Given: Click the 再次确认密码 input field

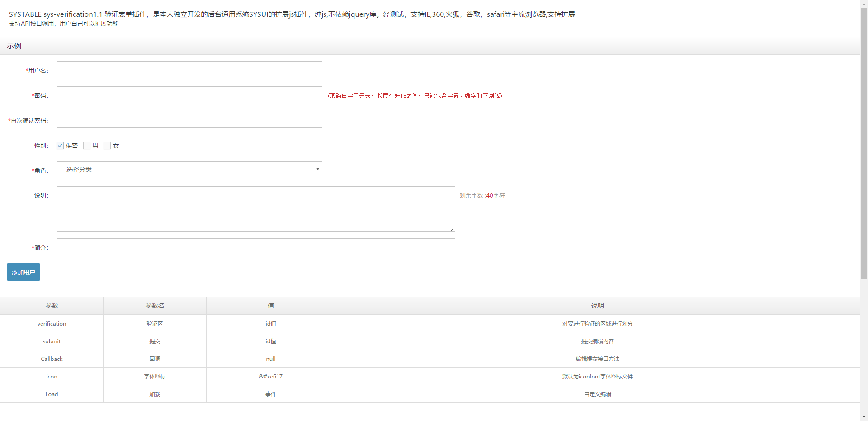Looking at the screenshot, I should coord(189,120).
